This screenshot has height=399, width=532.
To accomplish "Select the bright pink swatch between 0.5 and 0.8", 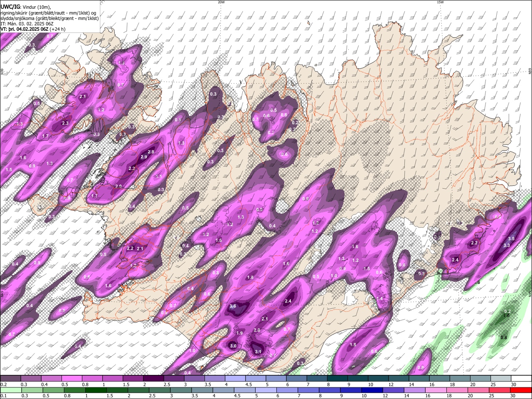I will point(71,379).
